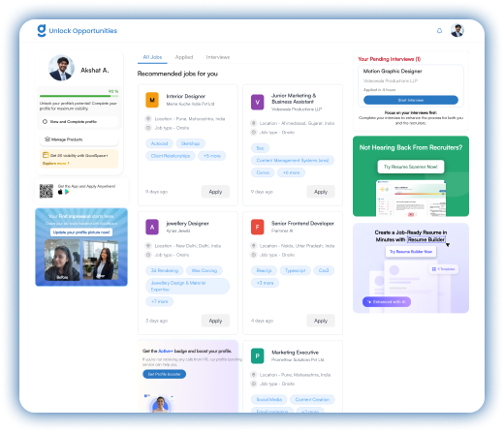Apply to Junior Marketing & Business Assistant job
Viewport: 504px width, 432px height.
point(321,192)
